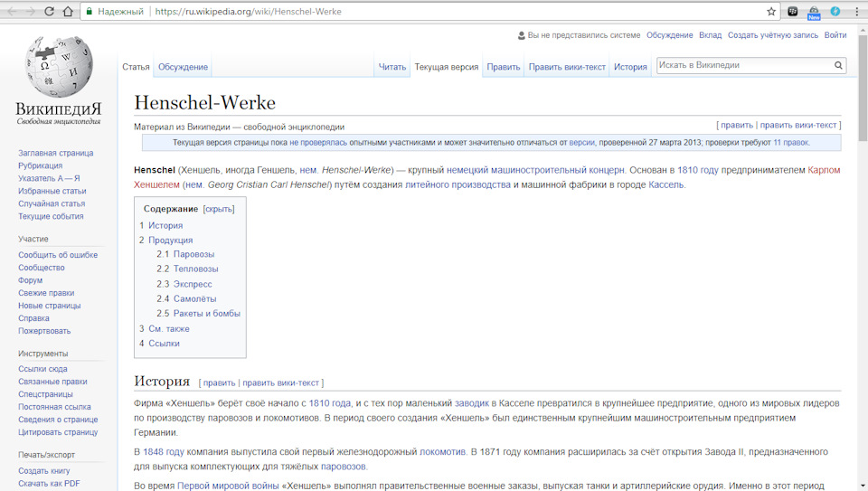Open Обсуждение link in top user bar
Viewport: 868px width, 491px height.
tap(669, 35)
